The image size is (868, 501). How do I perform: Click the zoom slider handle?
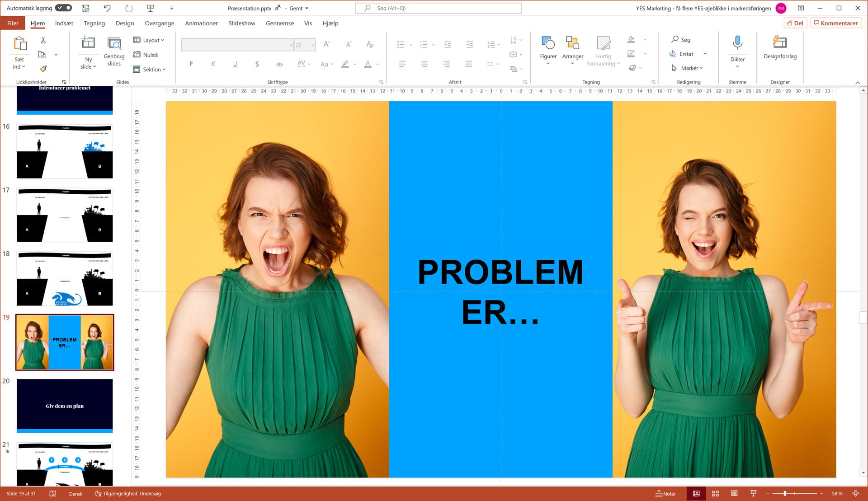coord(785,493)
